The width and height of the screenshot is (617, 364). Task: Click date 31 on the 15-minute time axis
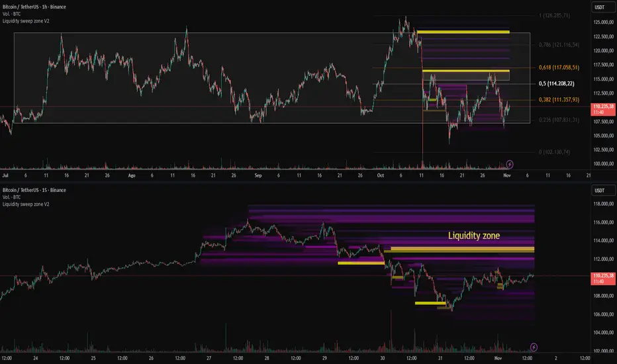pos(440,358)
